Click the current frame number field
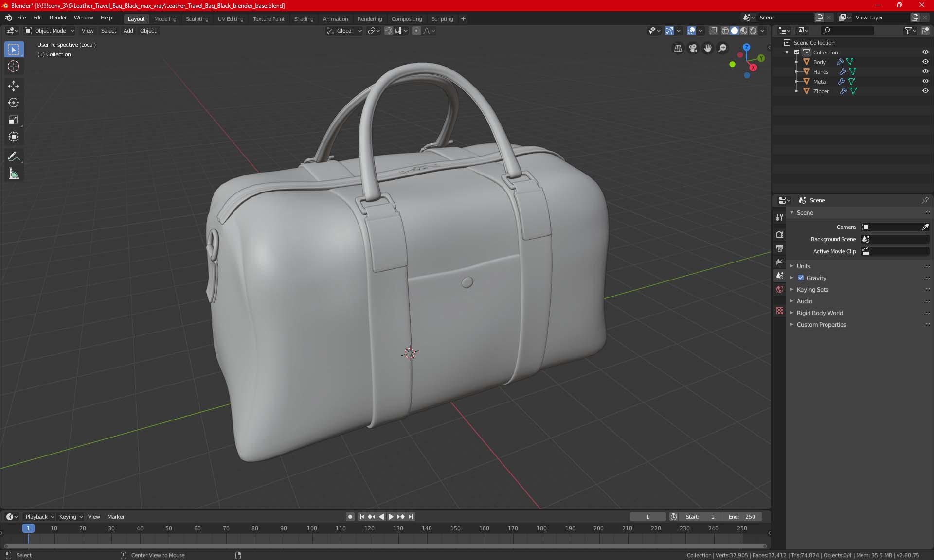 pos(648,517)
